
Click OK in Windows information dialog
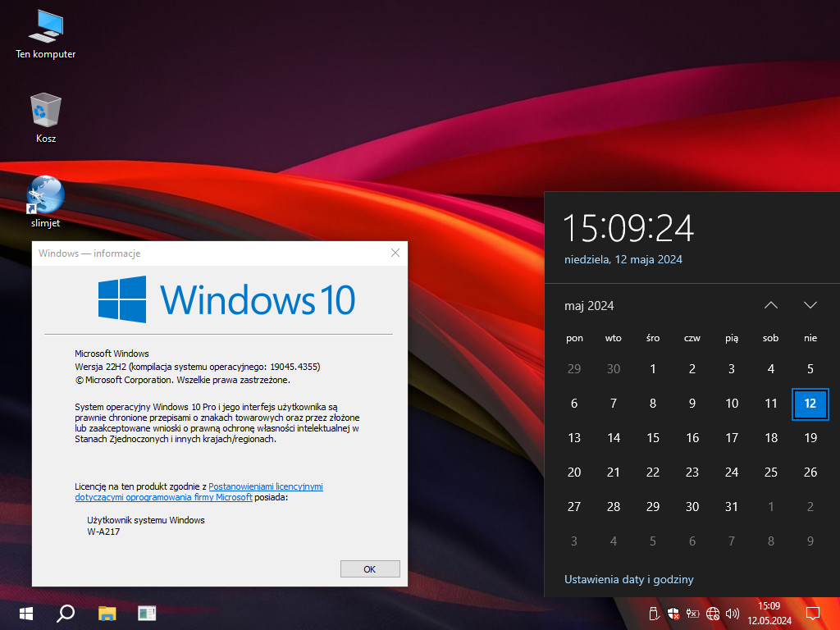coord(369,568)
